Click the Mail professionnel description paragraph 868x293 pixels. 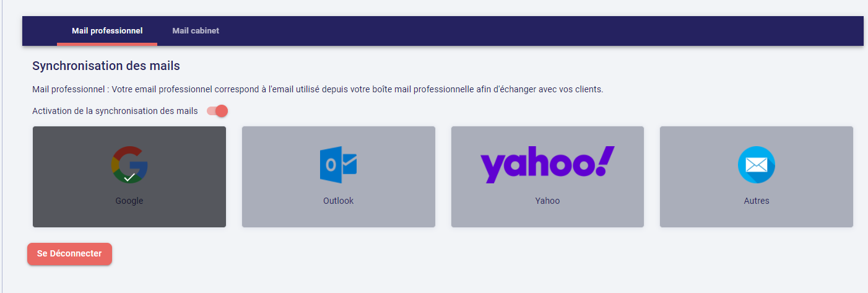[x=317, y=89]
